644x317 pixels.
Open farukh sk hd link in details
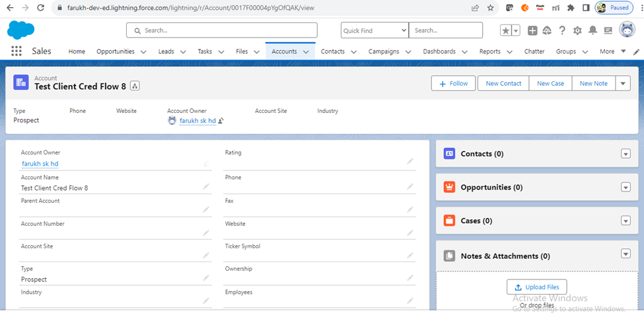[x=40, y=163]
